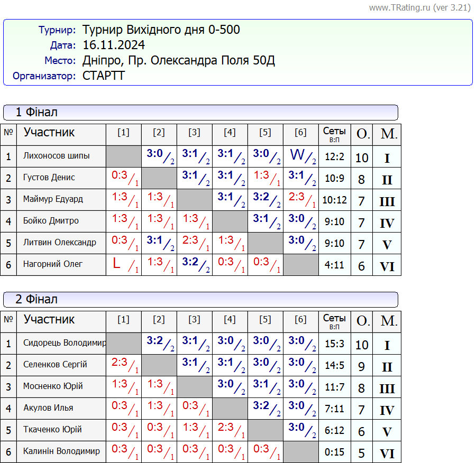
Task: Select player Густов Денис
Action: [49, 178]
